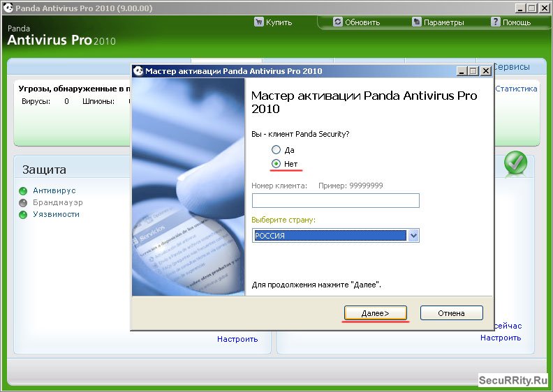Open the Статистика link
The image size is (553, 392).
516,89
